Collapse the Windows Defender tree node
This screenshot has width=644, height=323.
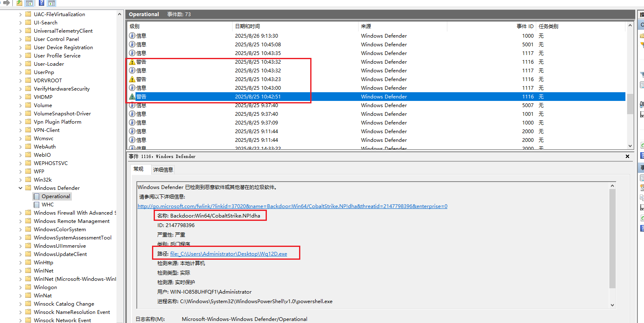pos(21,188)
